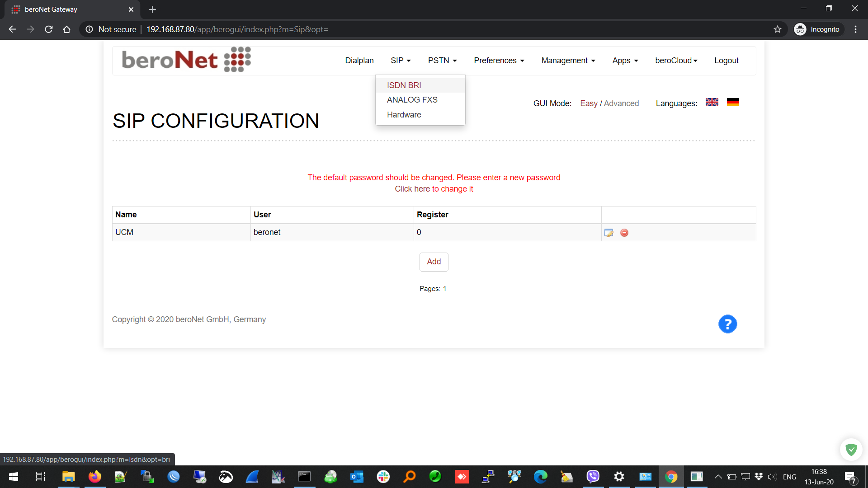Click the red delete icon for UCM
The height and width of the screenshot is (488, 868).
coord(624,233)
